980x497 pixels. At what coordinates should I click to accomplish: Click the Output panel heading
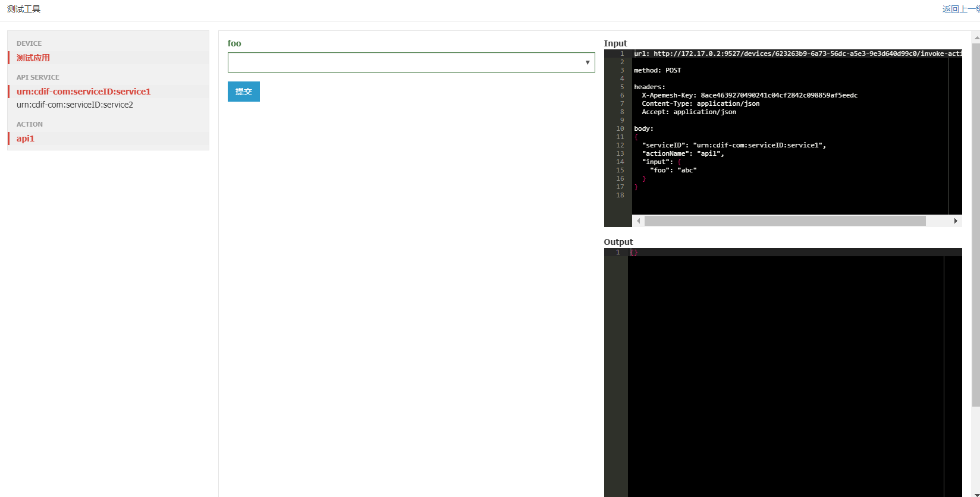point(618,242)
